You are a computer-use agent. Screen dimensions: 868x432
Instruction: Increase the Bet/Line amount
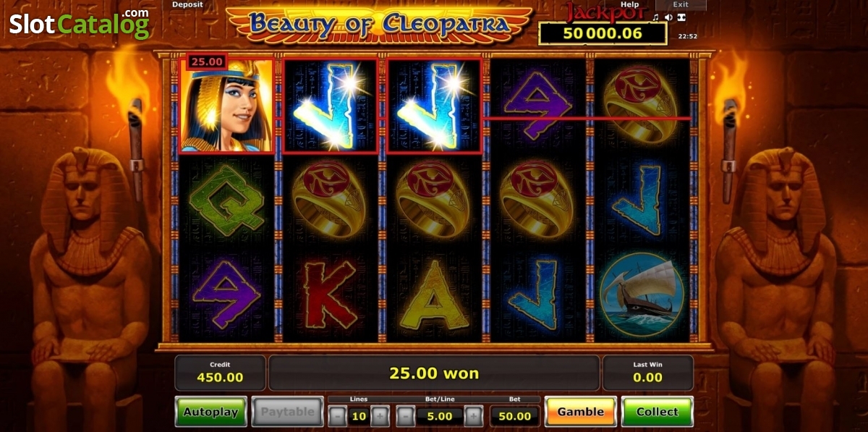[x=473, y=416]
